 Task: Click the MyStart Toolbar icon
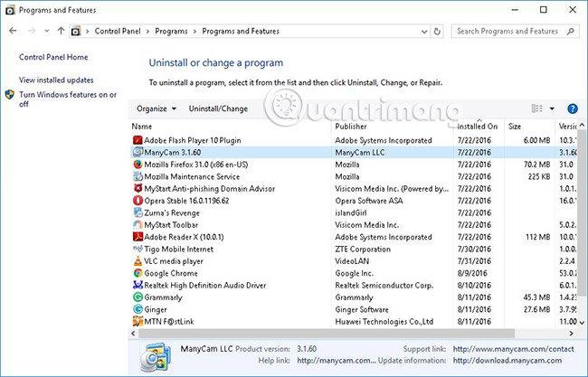138,224
